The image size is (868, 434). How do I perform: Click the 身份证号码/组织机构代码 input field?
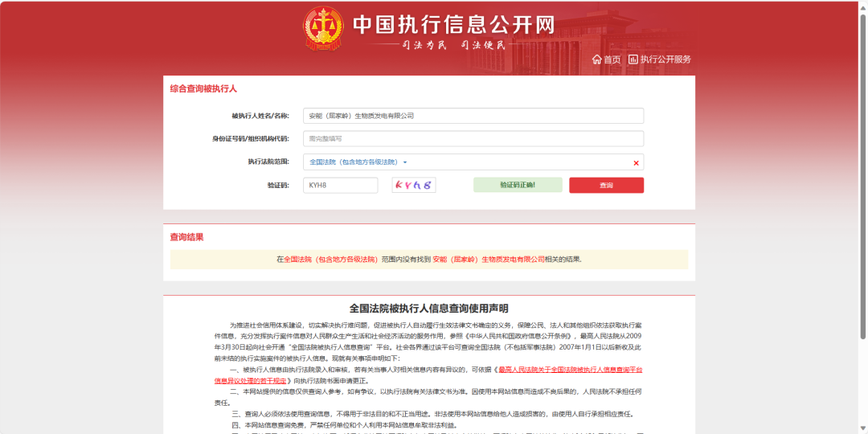473,139
